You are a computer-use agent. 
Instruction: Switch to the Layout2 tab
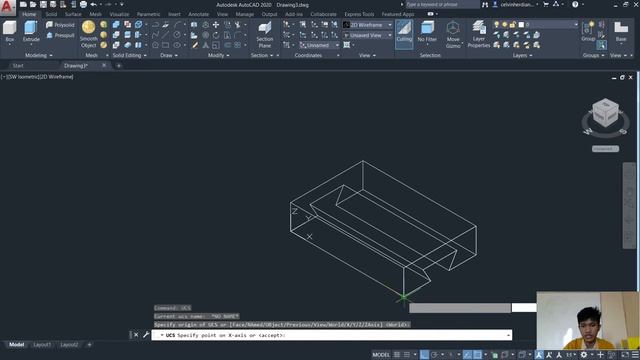(x=69, y=345)
